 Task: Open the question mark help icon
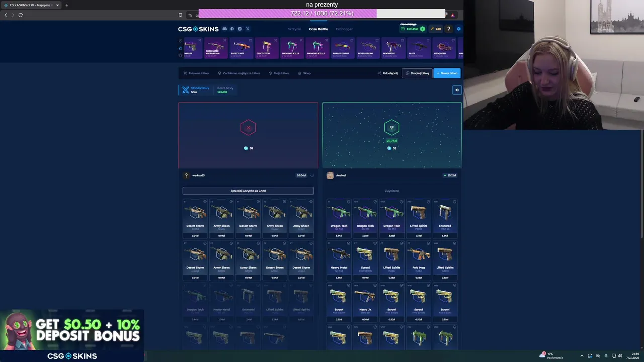coord(449,29)
